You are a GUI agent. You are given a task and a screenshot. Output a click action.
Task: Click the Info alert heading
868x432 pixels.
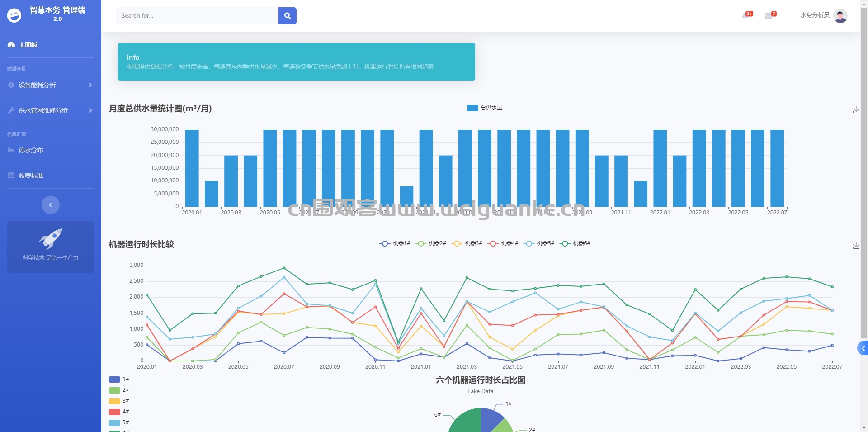(133, 57)
